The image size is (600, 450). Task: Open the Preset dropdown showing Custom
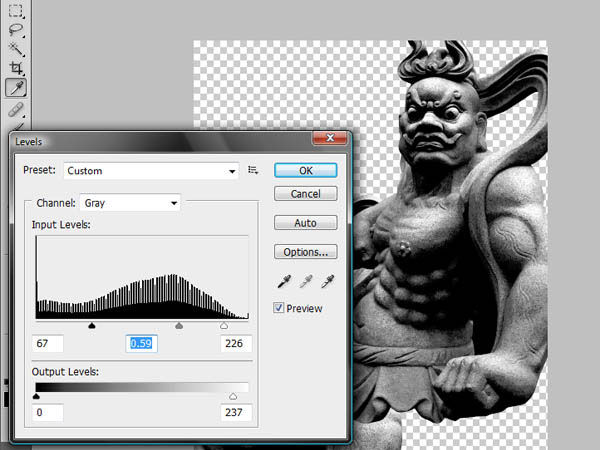pos(151,171)
